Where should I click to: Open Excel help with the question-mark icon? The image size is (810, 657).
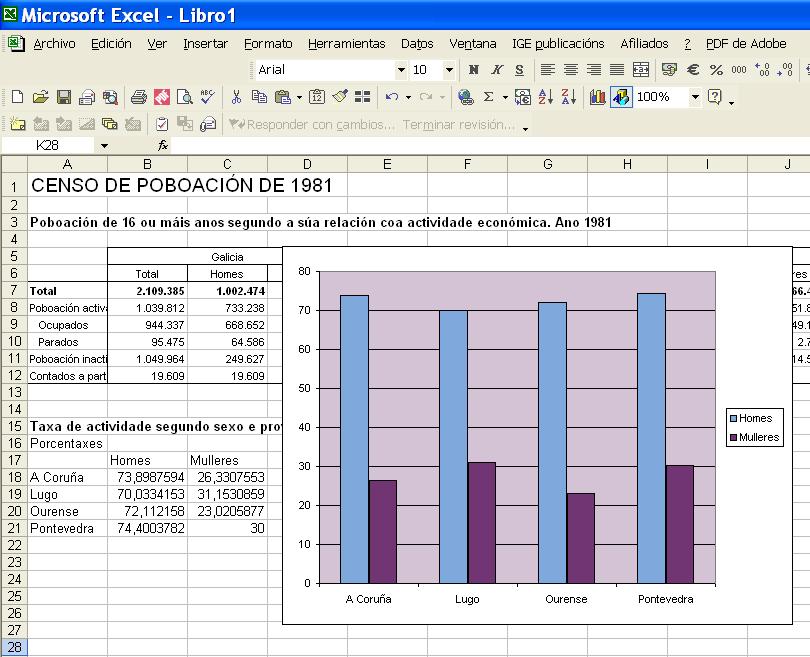(x=714, y=97)
